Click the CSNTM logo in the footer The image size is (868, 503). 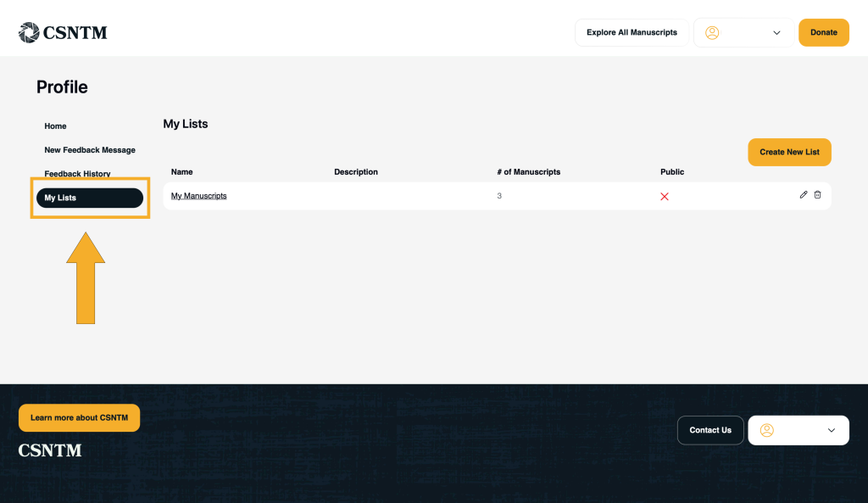[x=50, y=450]
